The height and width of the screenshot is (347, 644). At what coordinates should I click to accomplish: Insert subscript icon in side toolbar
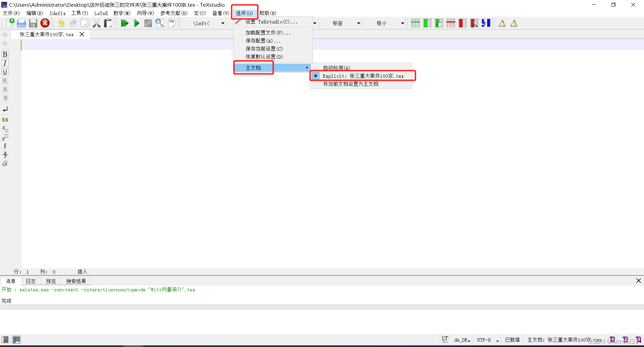pos(5,129)
